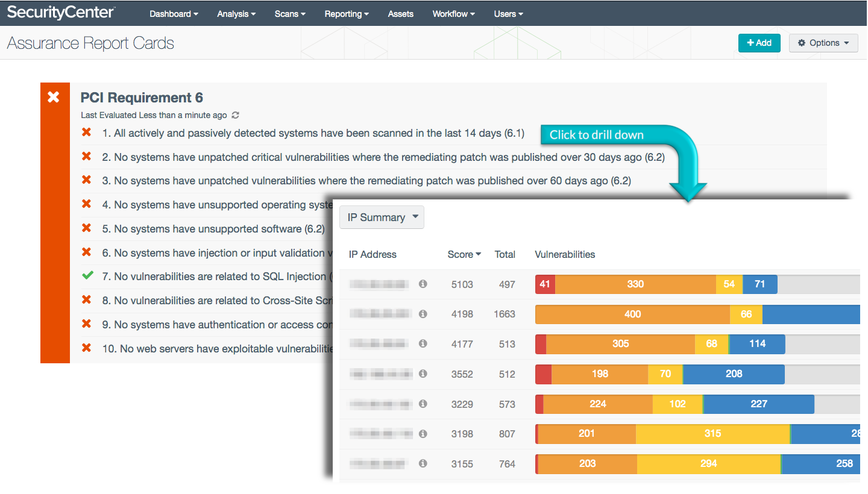
Task: Click the fail X icon beside policy 3
Action: click(x=87, y=180)
